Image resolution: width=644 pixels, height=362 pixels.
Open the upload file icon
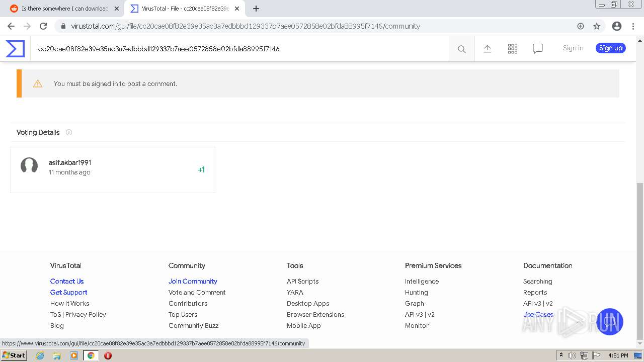[x=488, y=48]
